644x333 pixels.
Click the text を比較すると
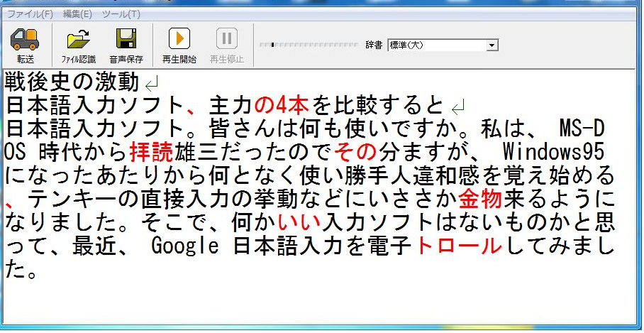[x=378, y=106]
